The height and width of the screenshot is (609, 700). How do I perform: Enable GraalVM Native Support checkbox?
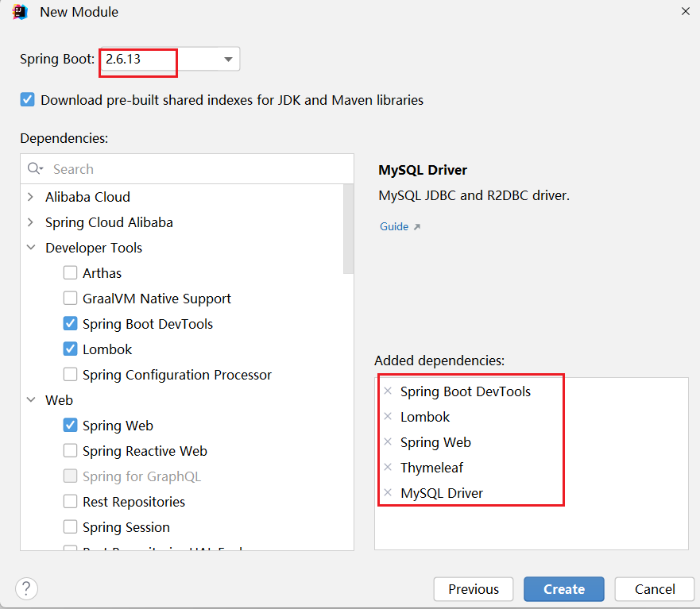[x=70, y=298]
